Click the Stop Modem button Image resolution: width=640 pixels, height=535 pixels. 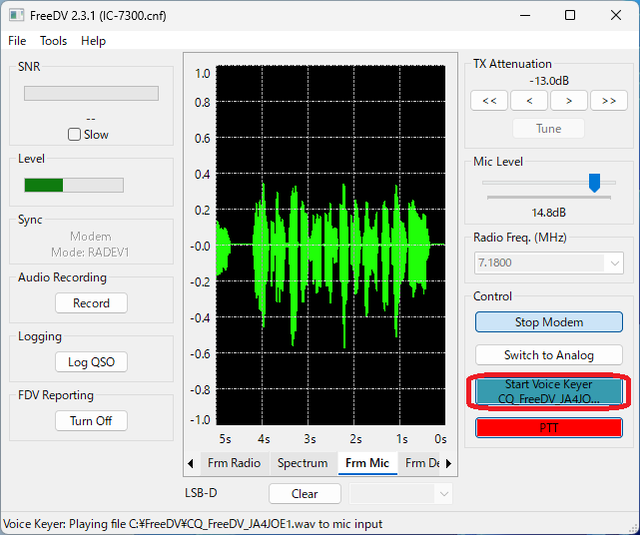pyautogui.click(x=549, y=322)
